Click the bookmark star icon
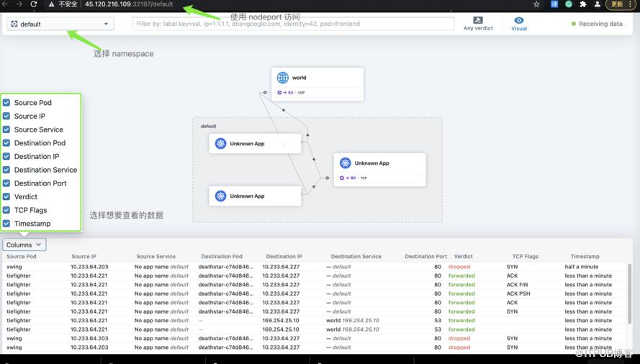 tap(536, 4)
